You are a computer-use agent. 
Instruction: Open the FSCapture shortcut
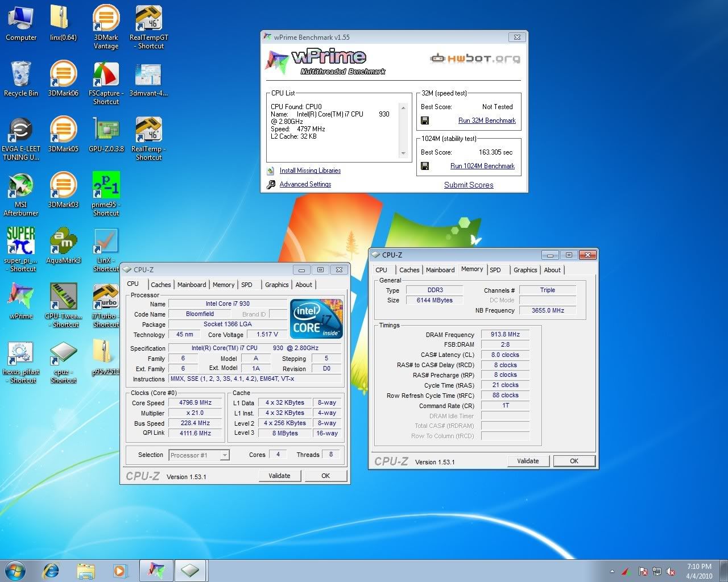coord(106,83)
